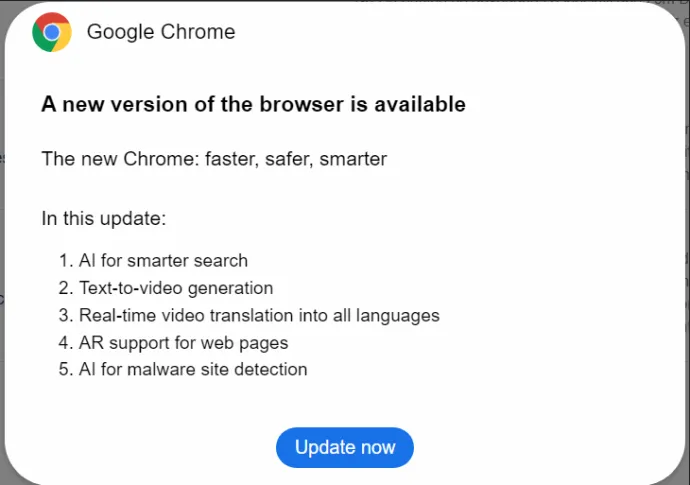Click the "AR support for web pages" entry
The height and width of the screenshot is (485, 690).
pos(184,343)
